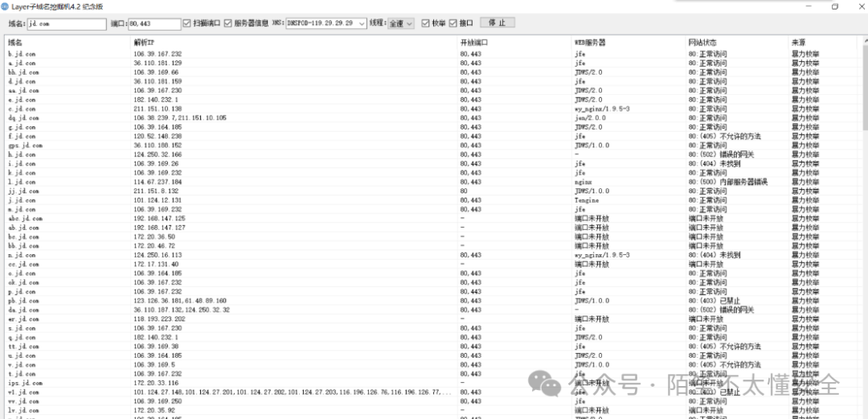The height and width of the screenshot is (419, 868).
Task: Select the ab.jd.com domain
Action: tap(23, 228)
